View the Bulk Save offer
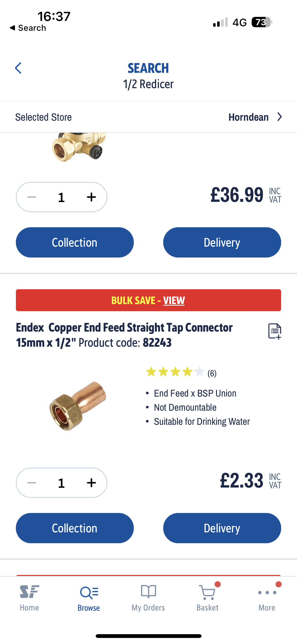 coord(174,300)
